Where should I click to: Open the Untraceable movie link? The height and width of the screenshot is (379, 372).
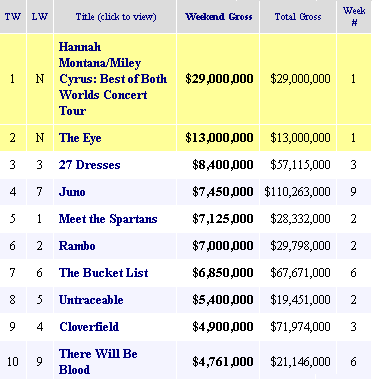coord(91,300)
